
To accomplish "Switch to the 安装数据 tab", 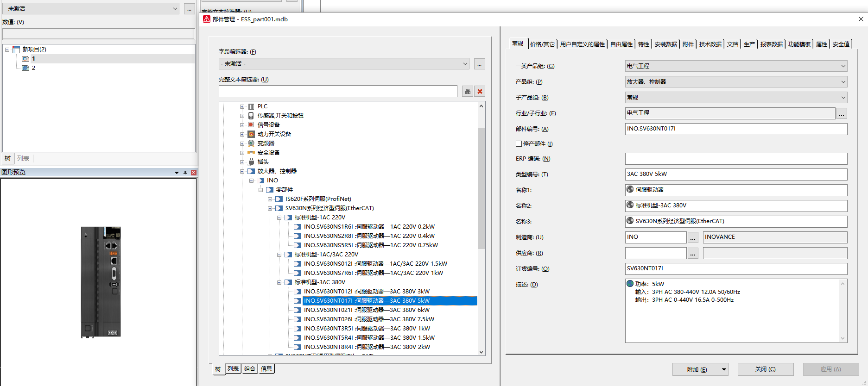I will [x=666, y=44].
